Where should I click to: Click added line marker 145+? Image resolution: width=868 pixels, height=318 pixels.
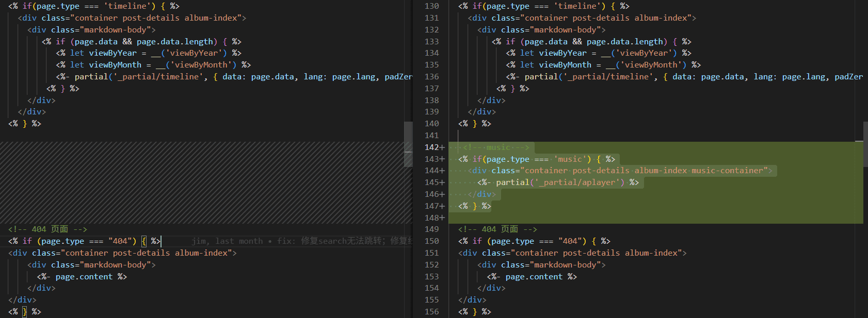435,182
